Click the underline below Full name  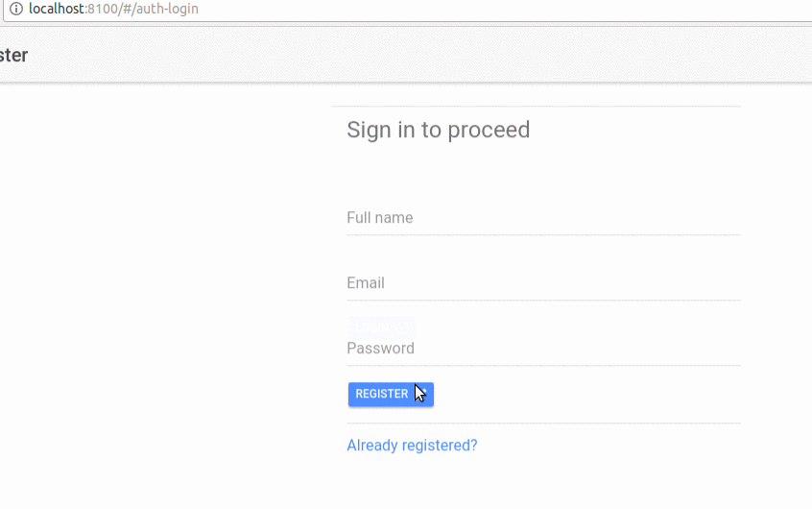tap(543, 234)
